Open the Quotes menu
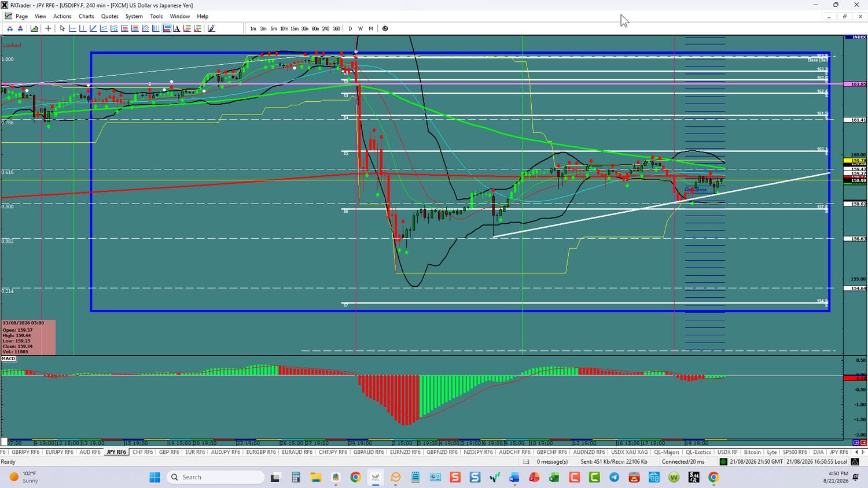 pyautogui.click(x=110, y=16)
